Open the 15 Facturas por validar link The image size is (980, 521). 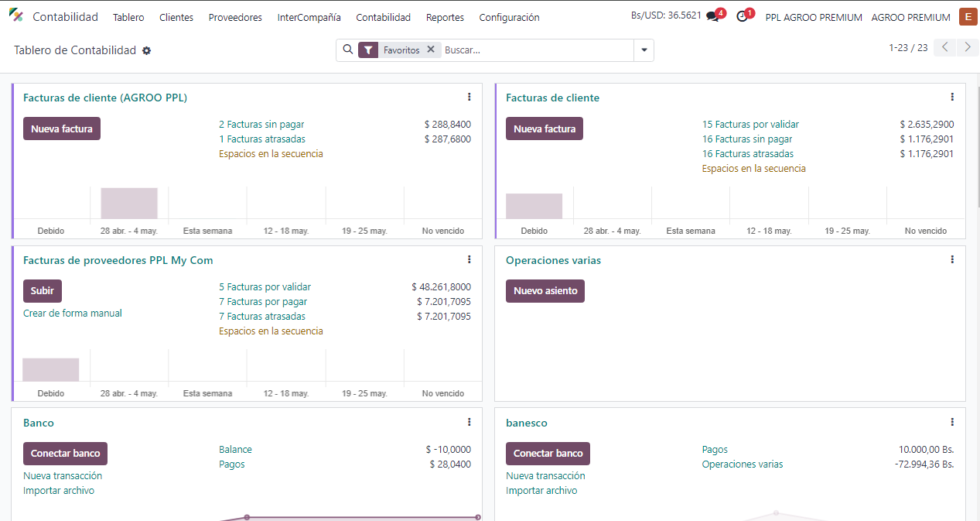750,124
